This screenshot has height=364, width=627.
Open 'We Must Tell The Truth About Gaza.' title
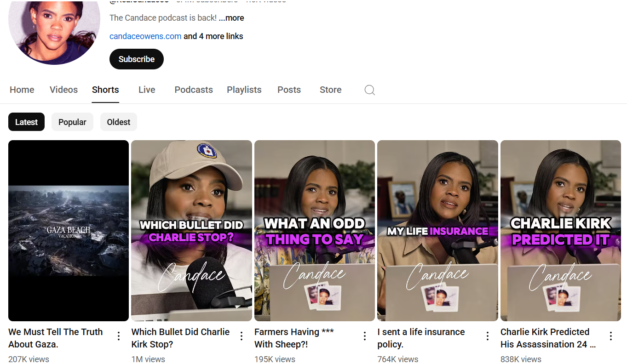tap(56, 338)
